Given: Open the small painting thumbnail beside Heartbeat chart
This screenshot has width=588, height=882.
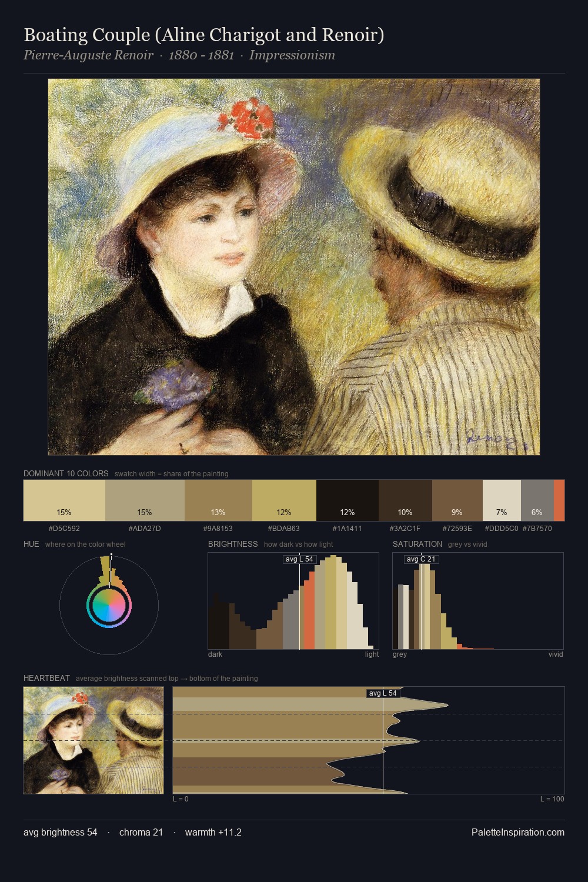Looking at the screenshot, I should point(93,740).
